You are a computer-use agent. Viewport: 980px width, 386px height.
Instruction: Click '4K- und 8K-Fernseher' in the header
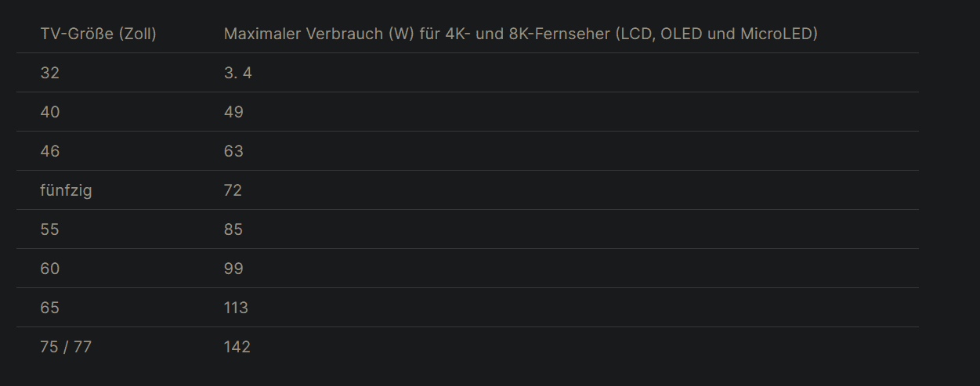(529, 34)
